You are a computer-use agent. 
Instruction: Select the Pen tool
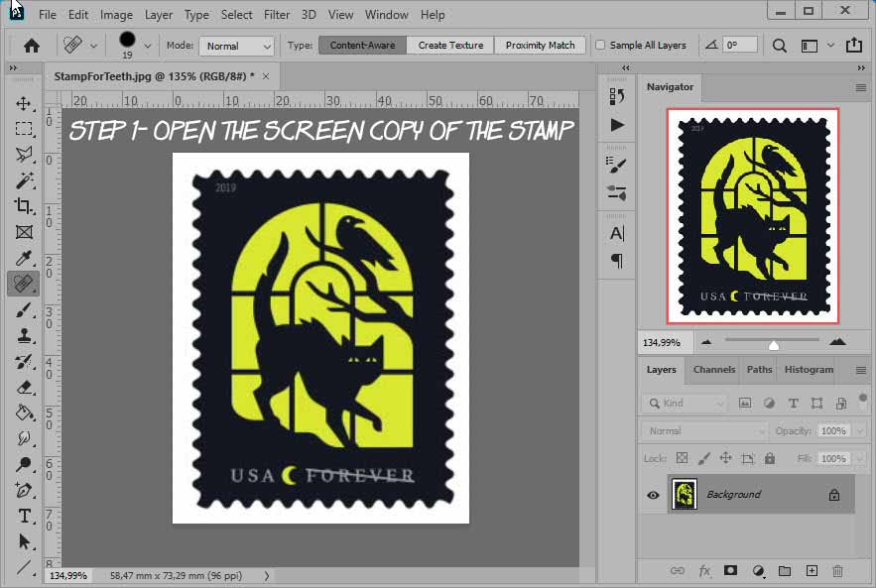(x=24, y=490)
